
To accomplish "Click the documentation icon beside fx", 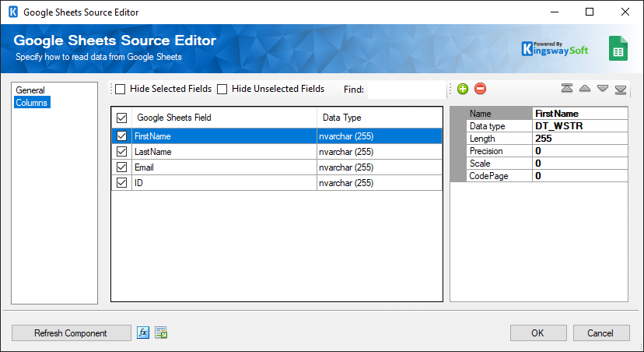I will tap(161, 333).
